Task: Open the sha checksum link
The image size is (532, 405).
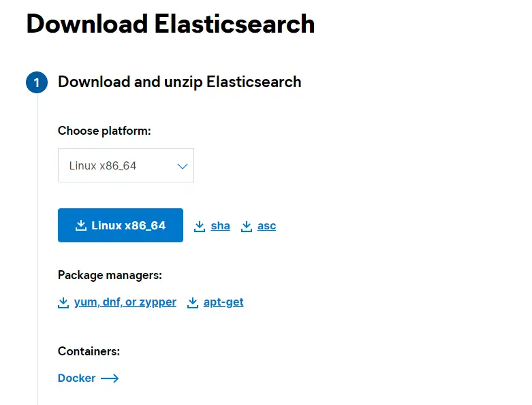Action: (x=220, y=226)
